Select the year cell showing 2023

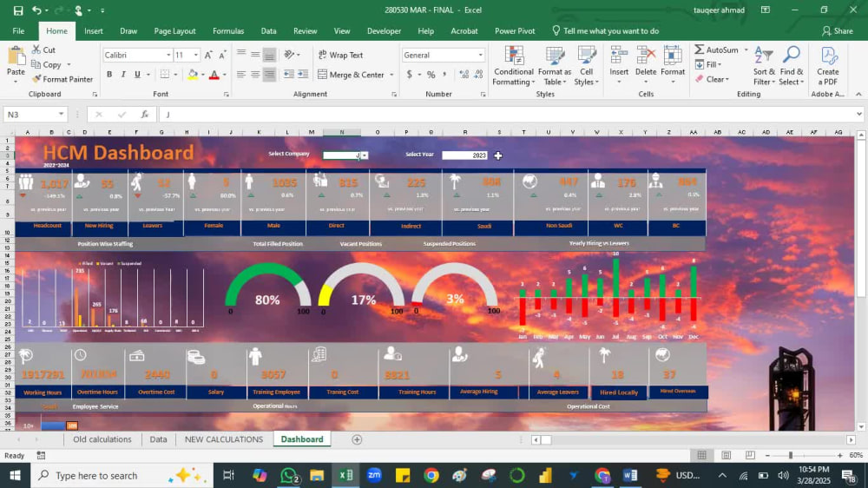click(x=465, y=155)
